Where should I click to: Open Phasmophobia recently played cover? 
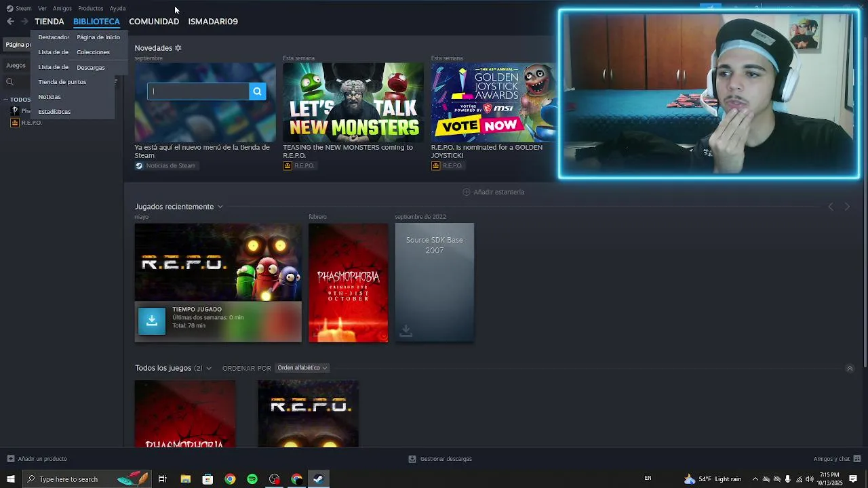pyautogui.click(x=348, y=283)
